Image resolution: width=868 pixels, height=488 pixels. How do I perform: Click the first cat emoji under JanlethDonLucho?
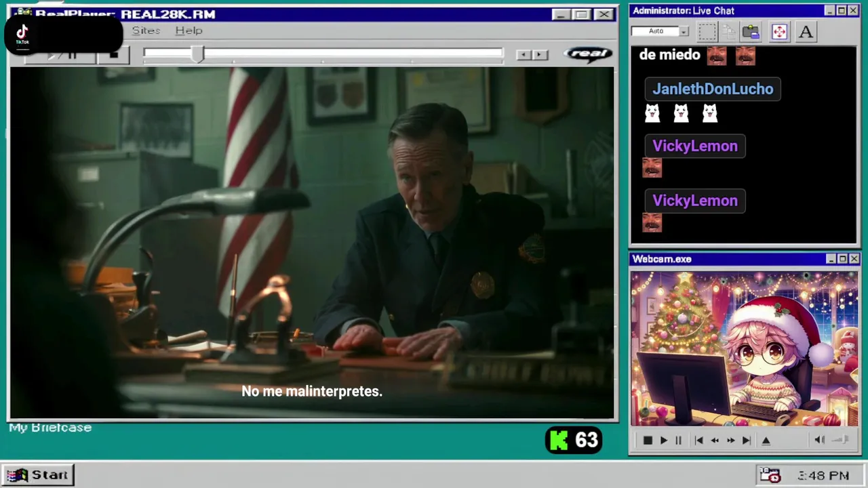(652, 113)
